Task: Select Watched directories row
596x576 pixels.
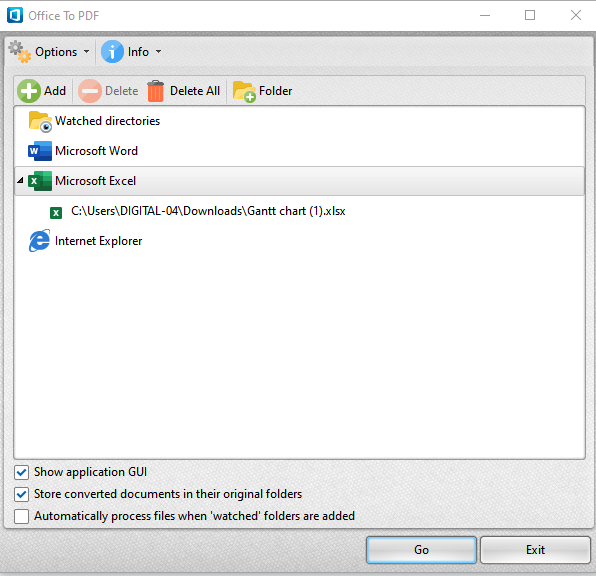Action: [x=299, y=121]
